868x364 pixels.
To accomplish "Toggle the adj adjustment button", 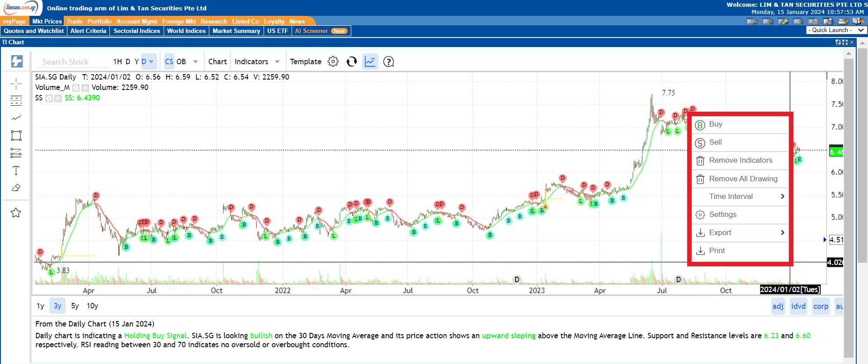I will coord(778,306).
